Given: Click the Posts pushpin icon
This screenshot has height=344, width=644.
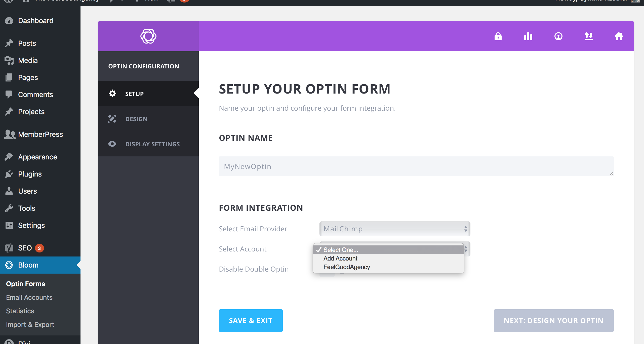Looking at the screenshot, I should pos(9,43).
